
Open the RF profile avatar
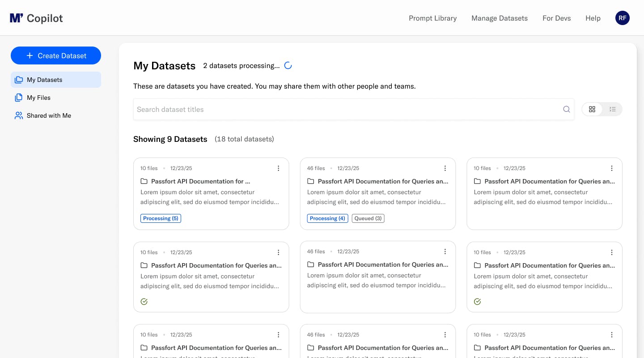tap(623, 18)
